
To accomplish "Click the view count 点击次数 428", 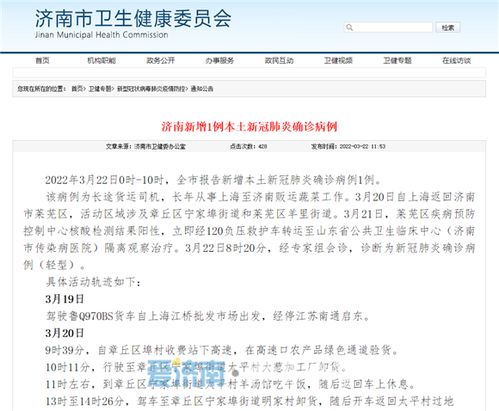I will click(248, 146).
